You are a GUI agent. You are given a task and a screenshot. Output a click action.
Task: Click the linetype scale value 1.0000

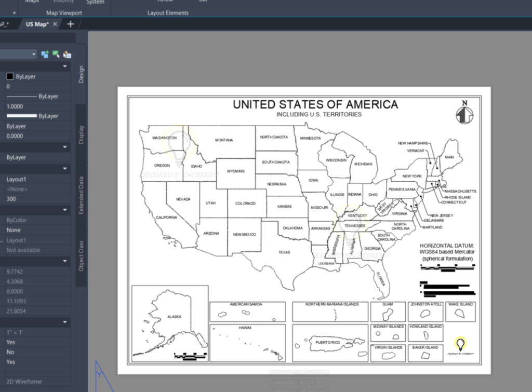tap(15, 106)
